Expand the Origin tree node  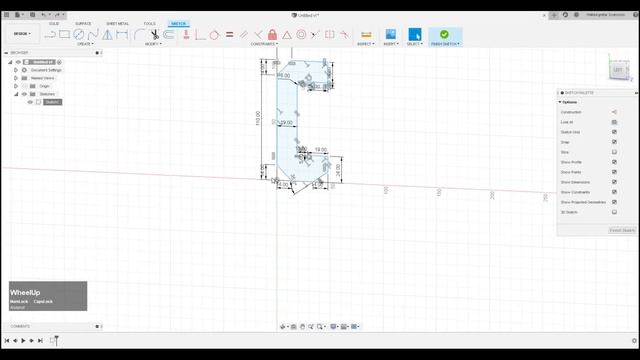16,86
